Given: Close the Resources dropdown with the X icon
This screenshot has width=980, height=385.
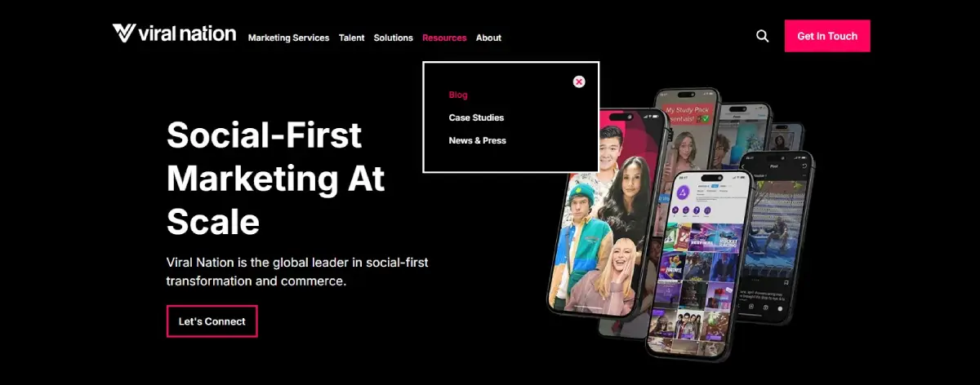Looking at the screenshot, I should point(579,82).
